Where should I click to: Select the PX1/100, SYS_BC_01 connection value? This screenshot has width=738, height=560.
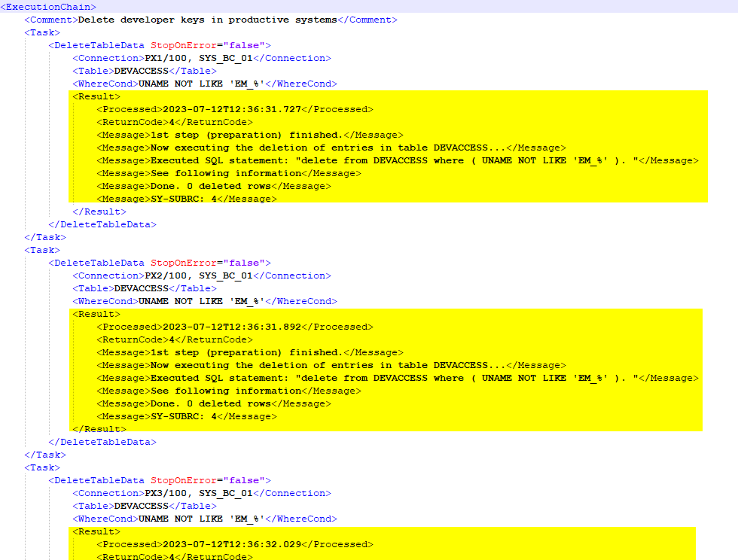click(x=200, y=58)
